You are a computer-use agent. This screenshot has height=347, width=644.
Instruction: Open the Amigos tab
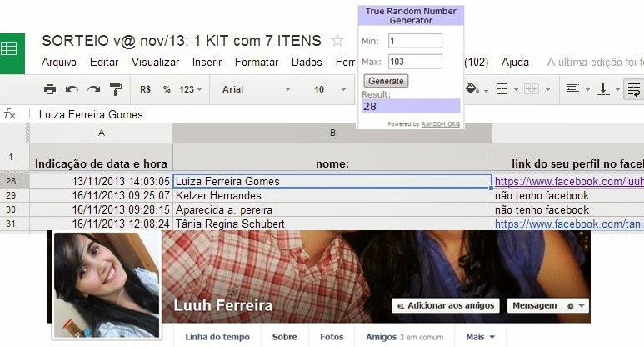tap(404, 337)
